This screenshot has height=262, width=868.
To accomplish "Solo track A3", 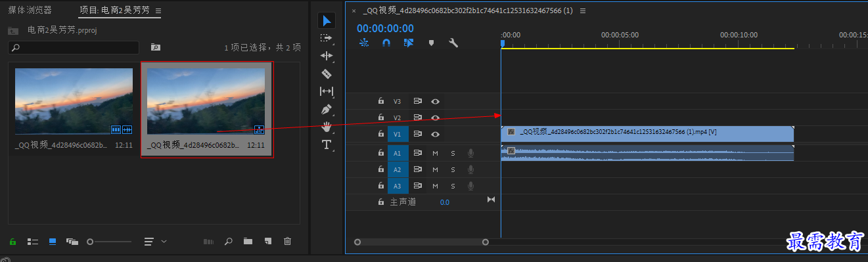I will (x=453, y=186).
